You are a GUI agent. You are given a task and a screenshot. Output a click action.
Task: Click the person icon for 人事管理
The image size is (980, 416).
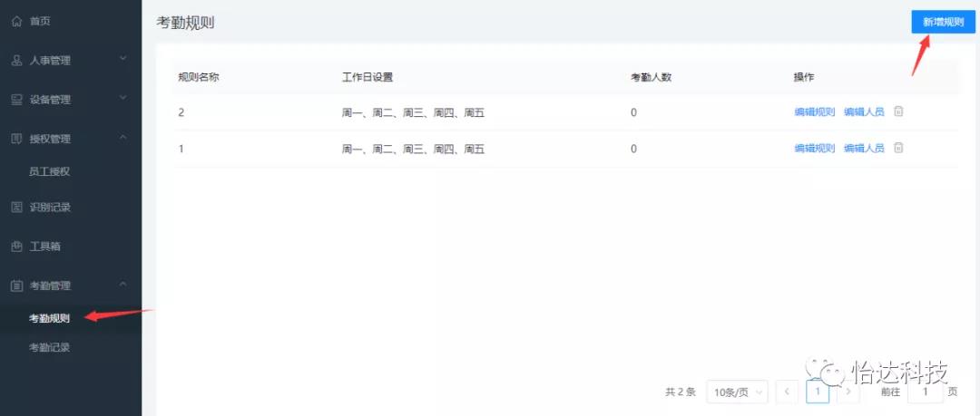coord(17,61)
